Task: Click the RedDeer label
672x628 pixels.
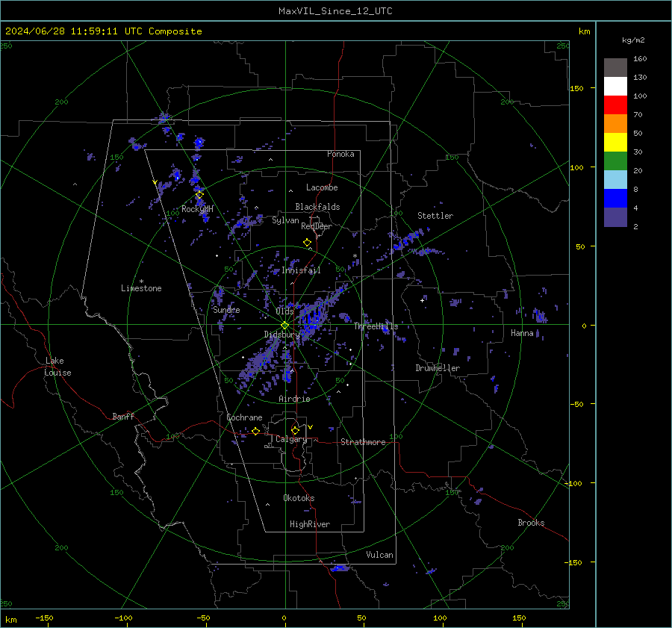Action: [x=317, y=226]
